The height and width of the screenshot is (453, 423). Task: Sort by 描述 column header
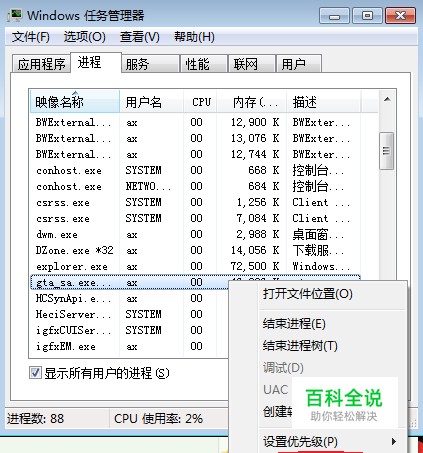click(323, 102)
